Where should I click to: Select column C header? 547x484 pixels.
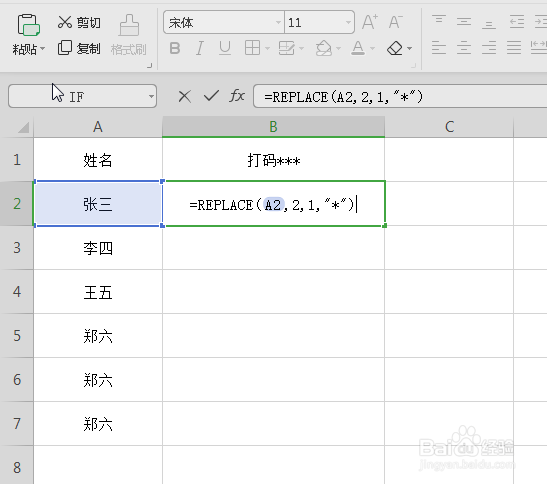click(449, 127)
